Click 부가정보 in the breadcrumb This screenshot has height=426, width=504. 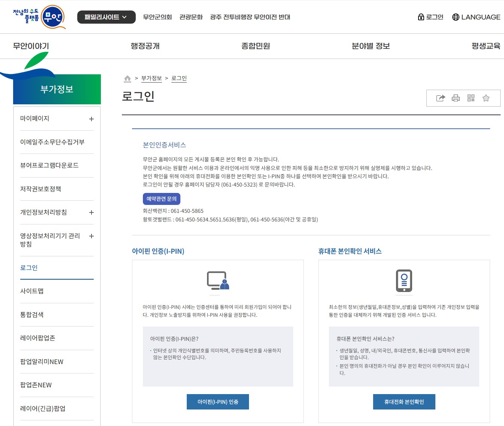151,78
